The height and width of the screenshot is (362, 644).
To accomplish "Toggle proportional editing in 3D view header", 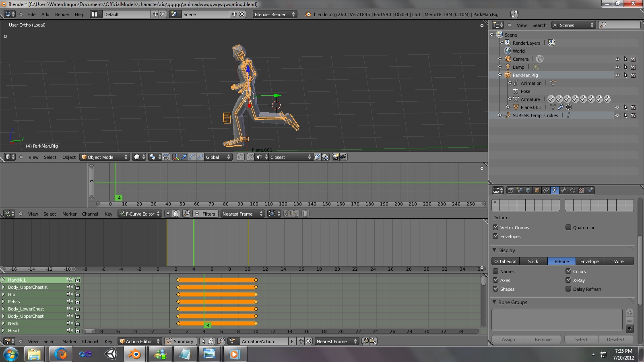I will tap(241, 157).
